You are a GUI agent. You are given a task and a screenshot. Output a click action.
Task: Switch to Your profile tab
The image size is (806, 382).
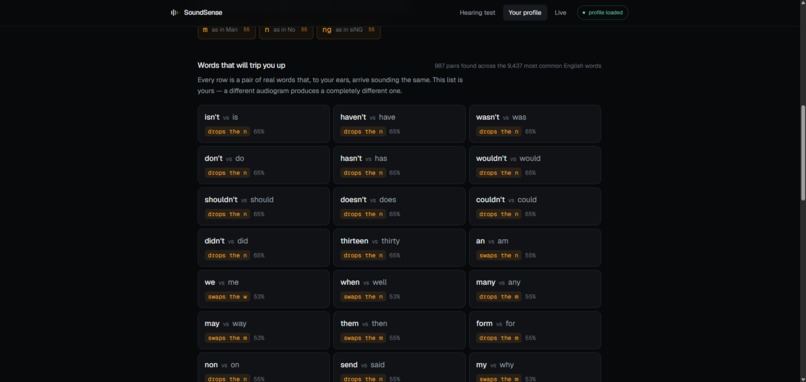[x=524, y=12]
